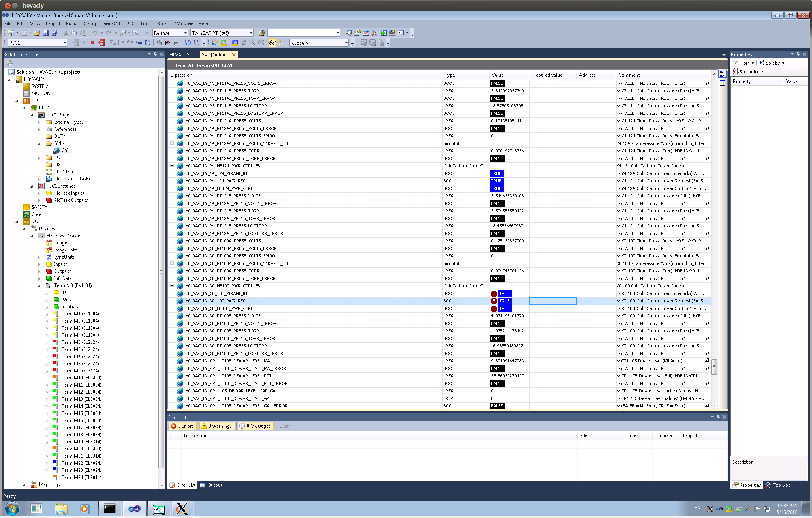Click the Solution Explorer properties icon
Image resolution: width=812 pixels, height=518 pixels.
pyautogui.click(x=10, y=63)
